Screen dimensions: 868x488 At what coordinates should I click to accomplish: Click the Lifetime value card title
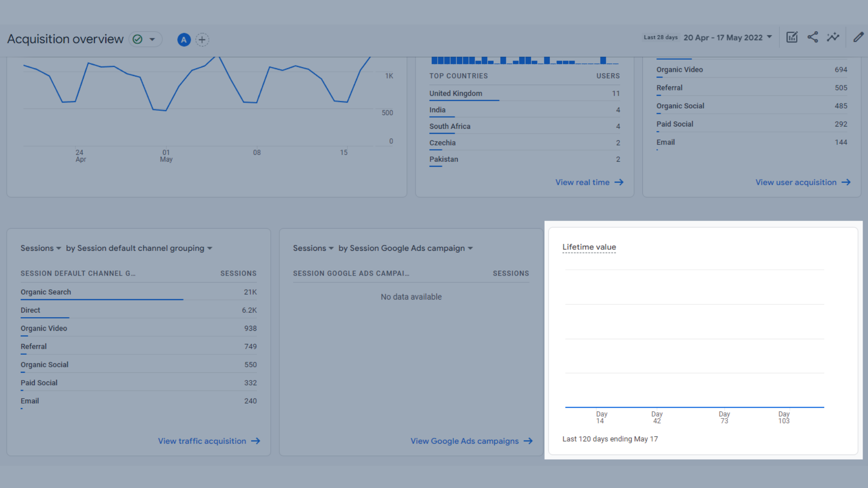click(589, 247)
